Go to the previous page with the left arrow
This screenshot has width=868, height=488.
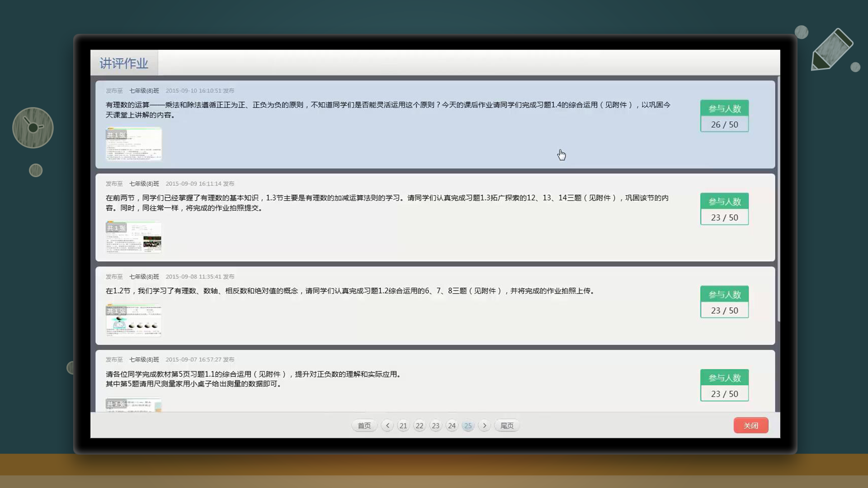click(x=387, y=426)
